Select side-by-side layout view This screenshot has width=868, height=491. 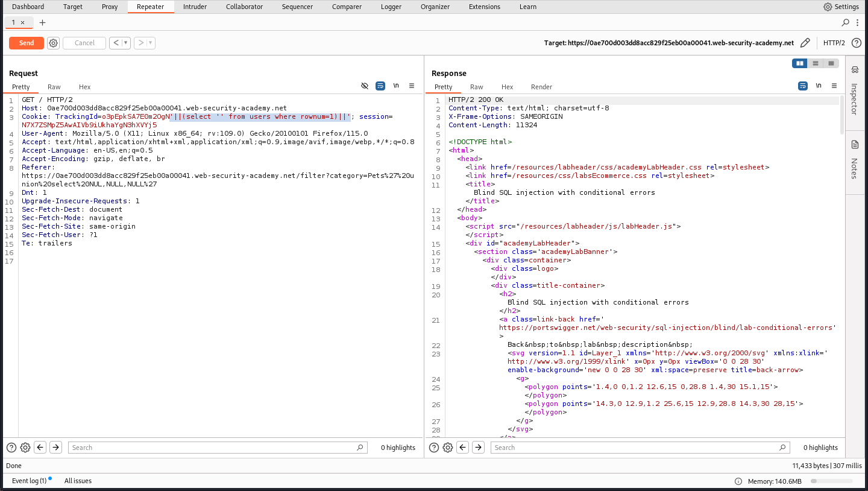[800, 63]
